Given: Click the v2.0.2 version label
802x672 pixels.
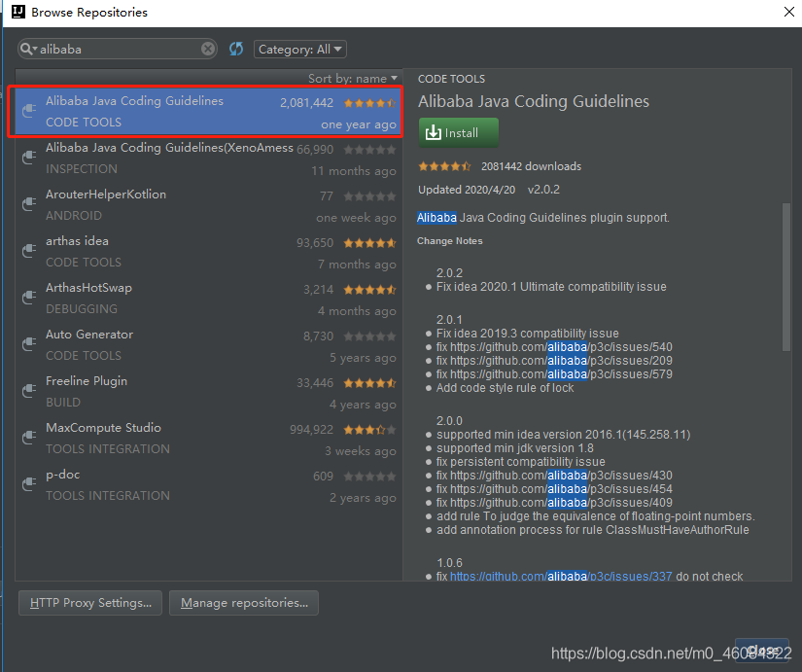Looking at the screenshot, I should click(543, 190).
